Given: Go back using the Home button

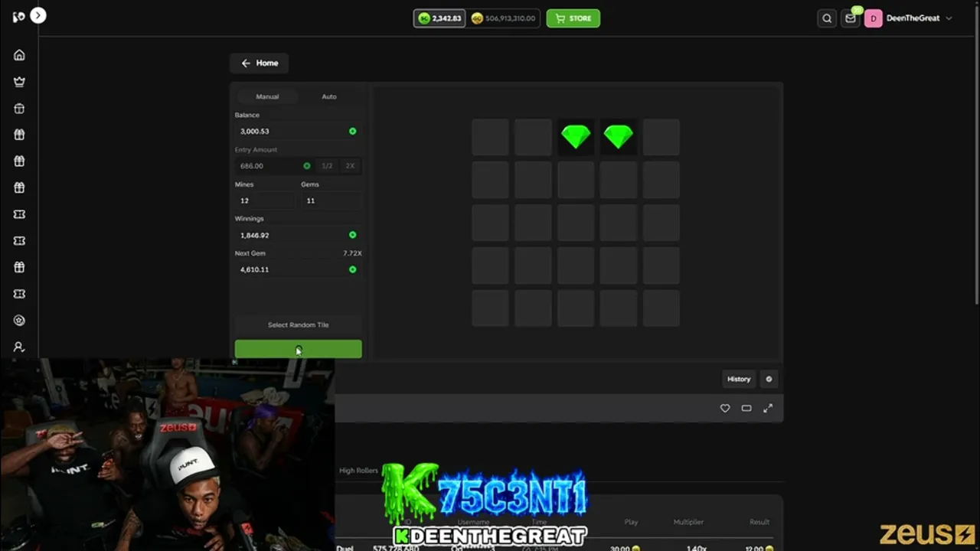Looking at the screenshot, I should [260, 63].
